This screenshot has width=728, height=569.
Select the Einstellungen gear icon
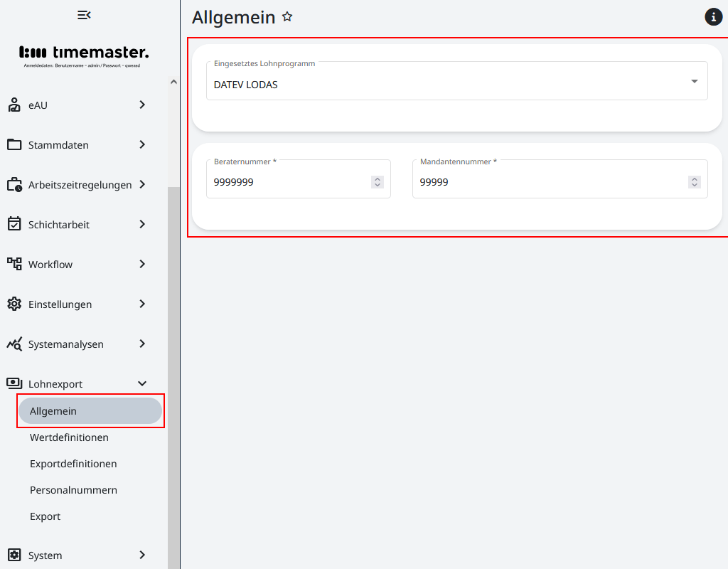tap(14, 304)
